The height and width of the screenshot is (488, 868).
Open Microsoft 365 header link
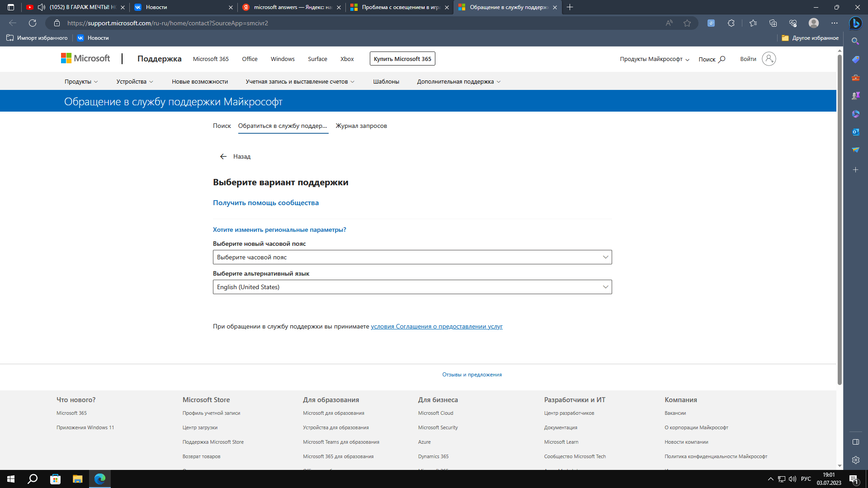(x=211, y=59)
